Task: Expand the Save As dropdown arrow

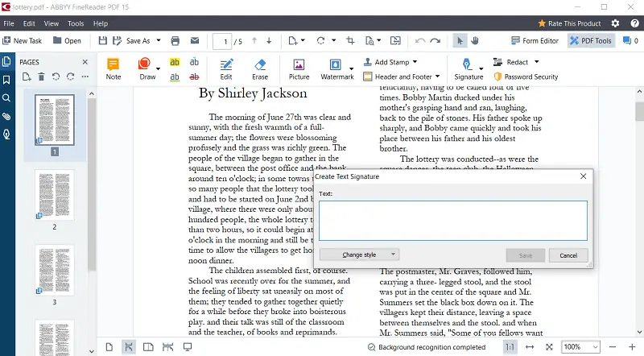Action: point(159,41)
